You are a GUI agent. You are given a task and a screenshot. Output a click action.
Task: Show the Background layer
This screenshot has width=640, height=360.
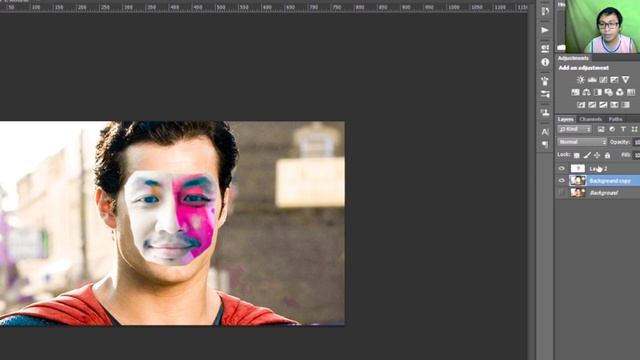(562, 193)
